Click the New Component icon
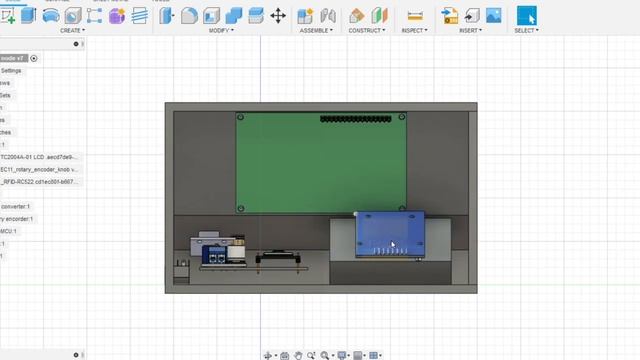The height and width of the screenshot is (360, 640). click(305, 16)
